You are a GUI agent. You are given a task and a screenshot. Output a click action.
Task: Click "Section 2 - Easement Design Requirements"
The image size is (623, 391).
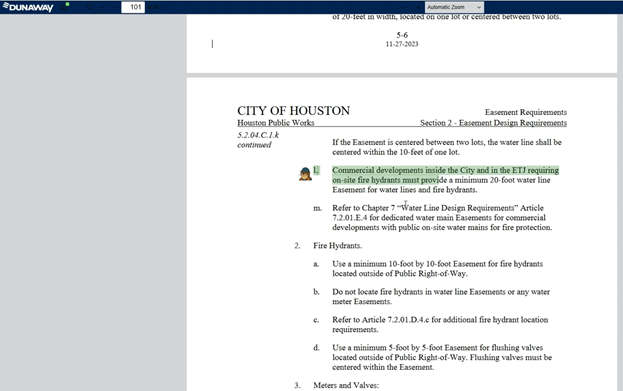[x=493, y=123]
